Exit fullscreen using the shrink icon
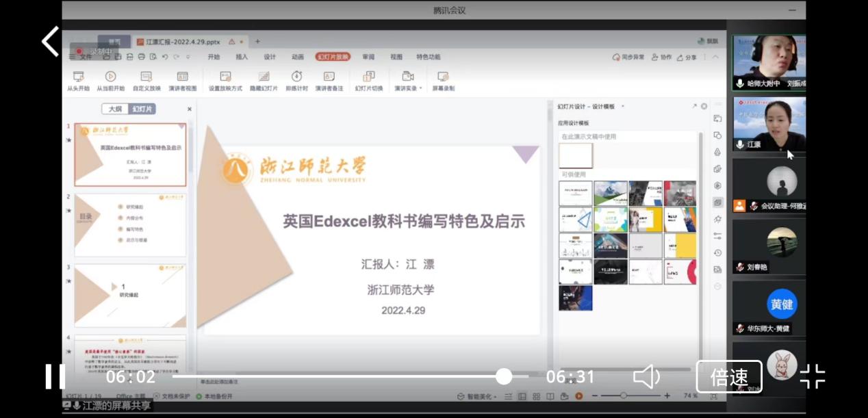 [813, 376]
